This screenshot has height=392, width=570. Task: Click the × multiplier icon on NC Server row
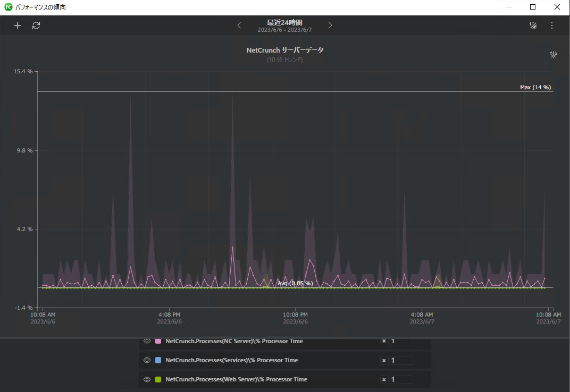pos(384,341)
